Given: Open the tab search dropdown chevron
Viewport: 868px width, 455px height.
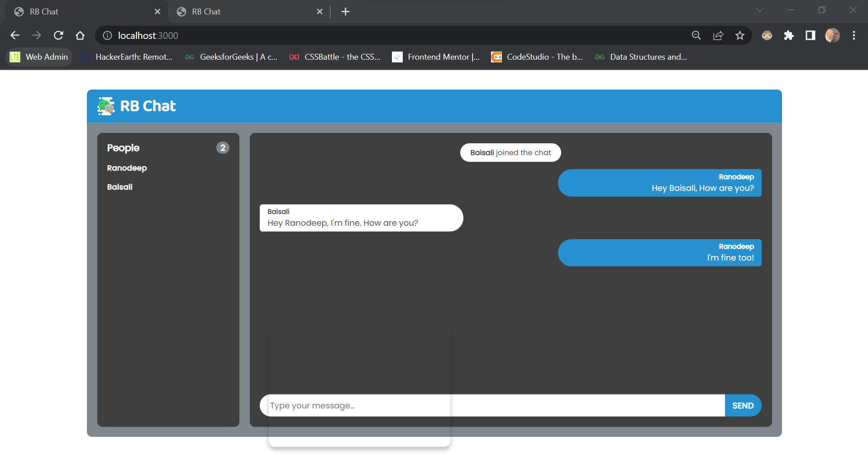Looking at the screenshot, I should [760, 9].
